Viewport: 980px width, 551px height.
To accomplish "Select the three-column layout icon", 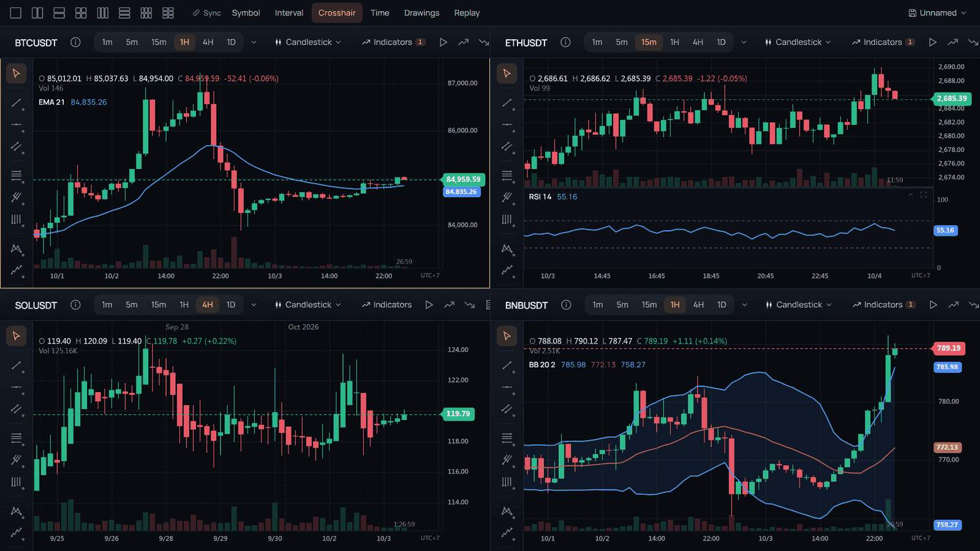I will click(x=103, y=13).
